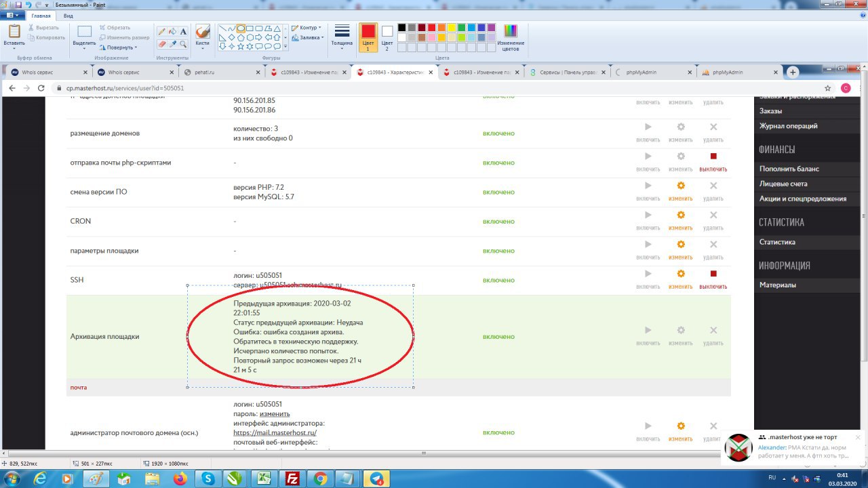
Task: Activate Цвет 2 background color selector
Action: 387,37
